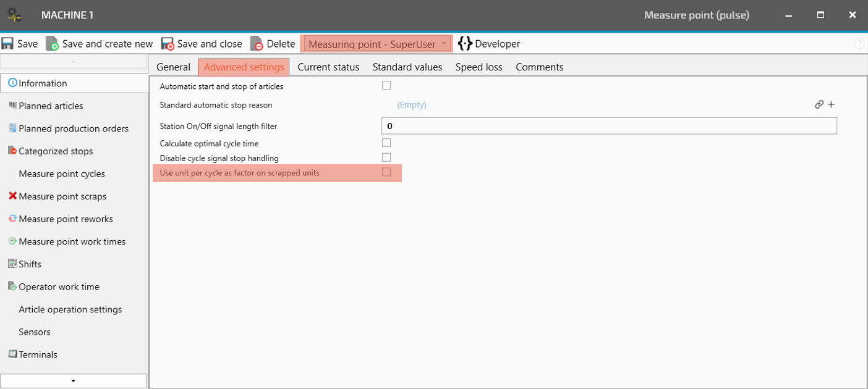Click the Save and close icon
Viewport: 868px width, 389px height.
coord(168,44)
